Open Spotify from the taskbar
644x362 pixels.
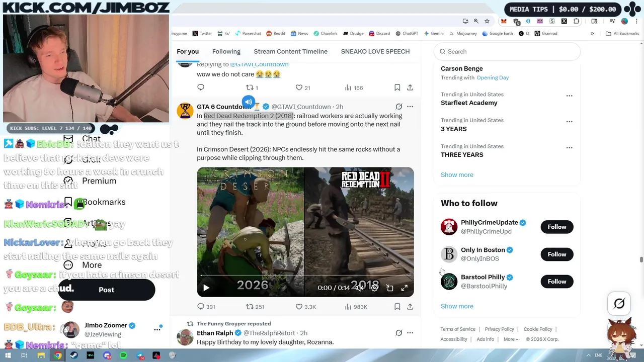point(123,355)
